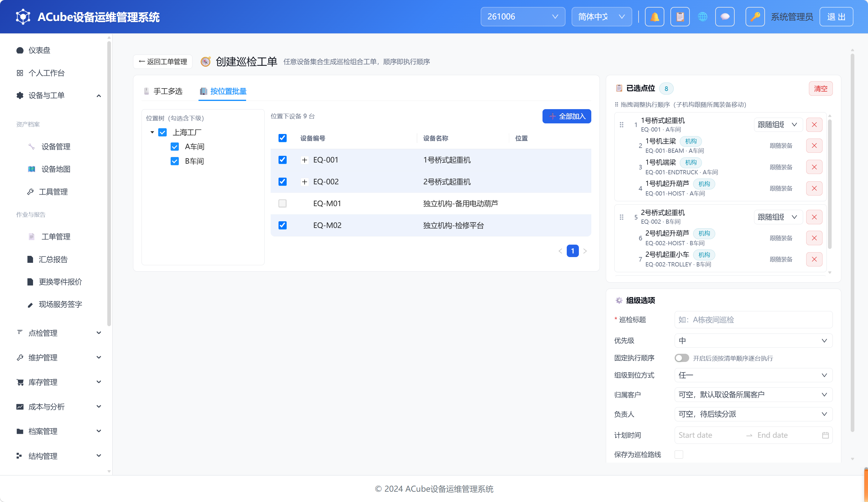The height and width of the screenshot is (502, 868).
Task: Delete 1号机端梁 entry with X
Action: (814, 167)
